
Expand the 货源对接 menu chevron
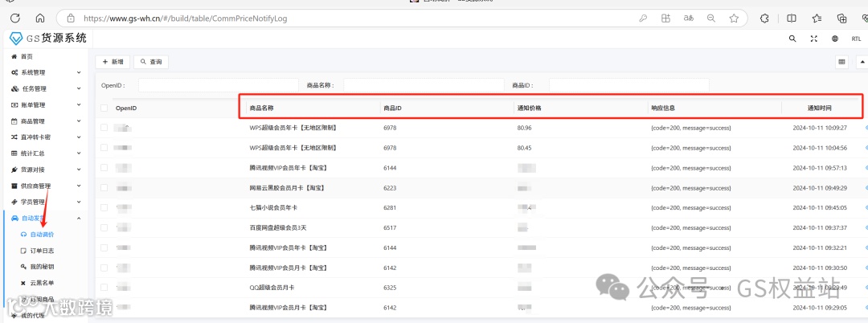79,170
